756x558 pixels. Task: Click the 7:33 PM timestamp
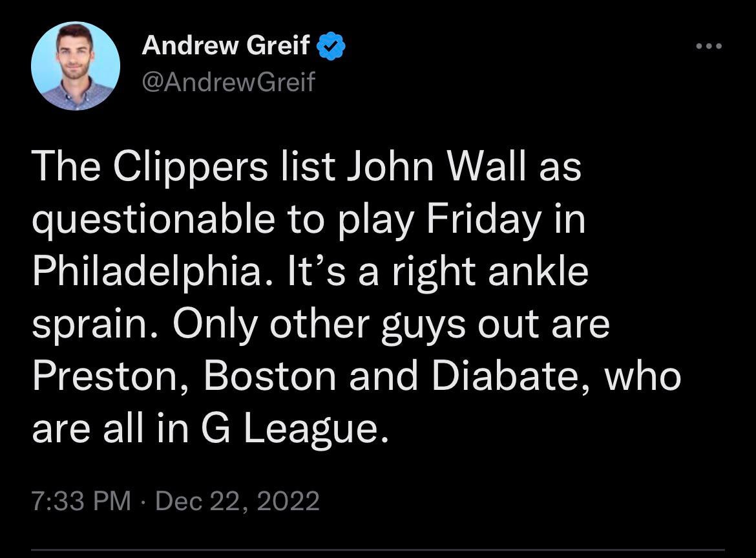(81, 501)
